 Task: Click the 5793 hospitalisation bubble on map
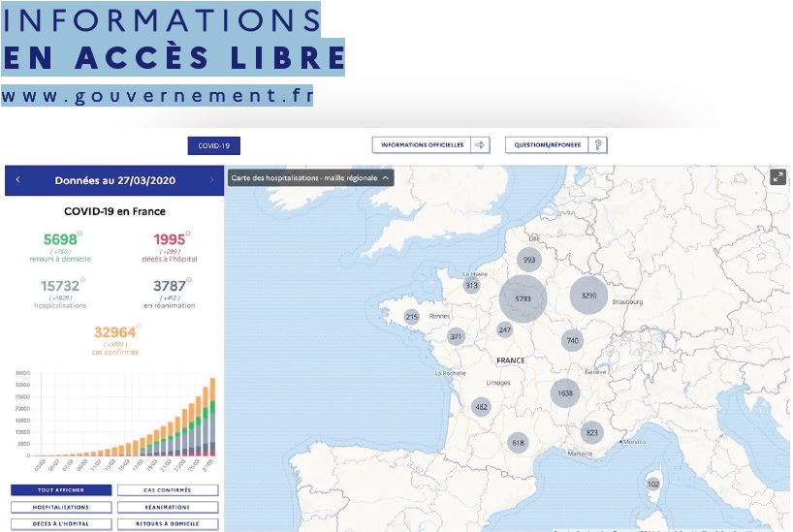[x=523, y=298]
